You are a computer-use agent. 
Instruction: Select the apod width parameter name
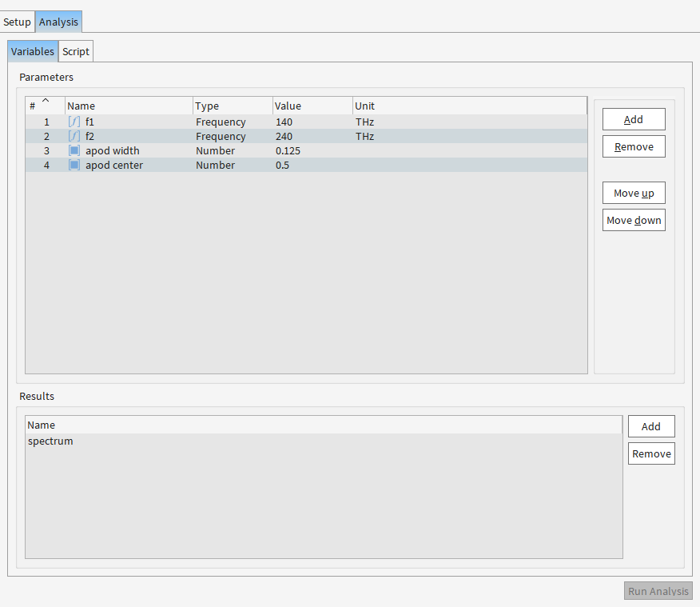point(113,151)
